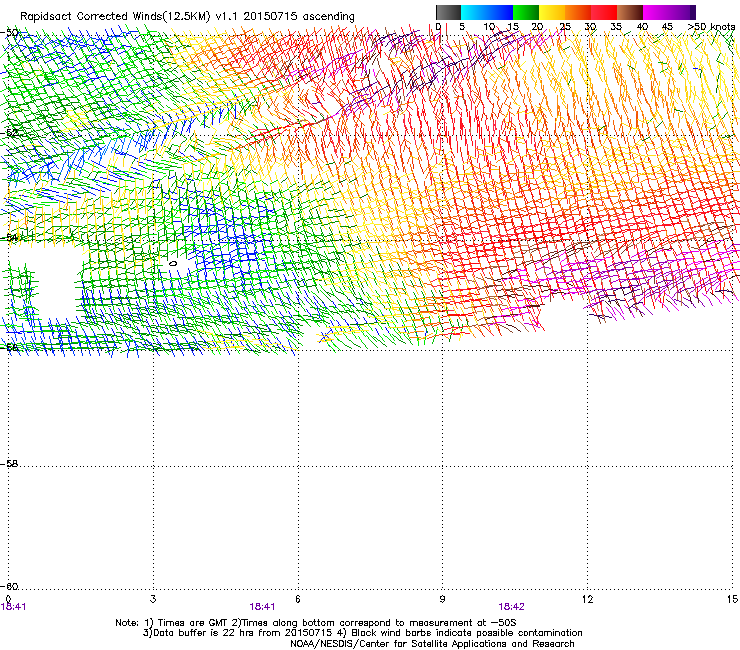This screenshot has width=740, height=650.
Task: Click the '18:42' time label
Action: (511, 607)
